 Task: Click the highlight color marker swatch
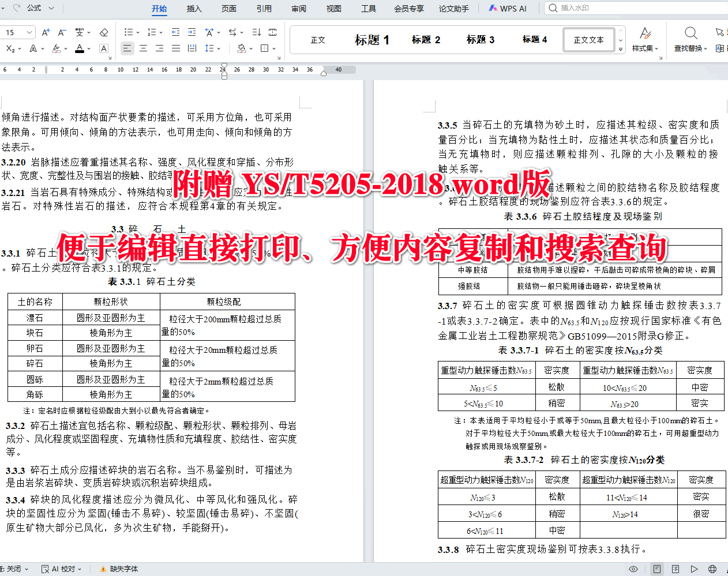tap(56, 48)
